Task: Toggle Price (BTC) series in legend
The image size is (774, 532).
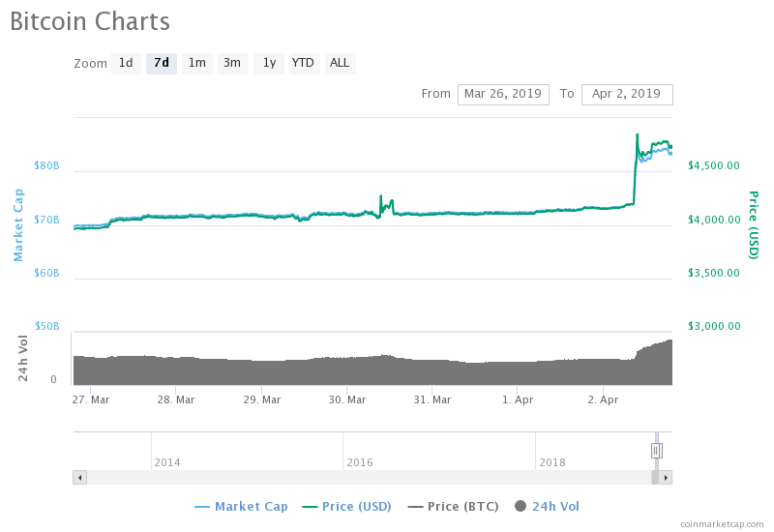Action: (458, 506)
